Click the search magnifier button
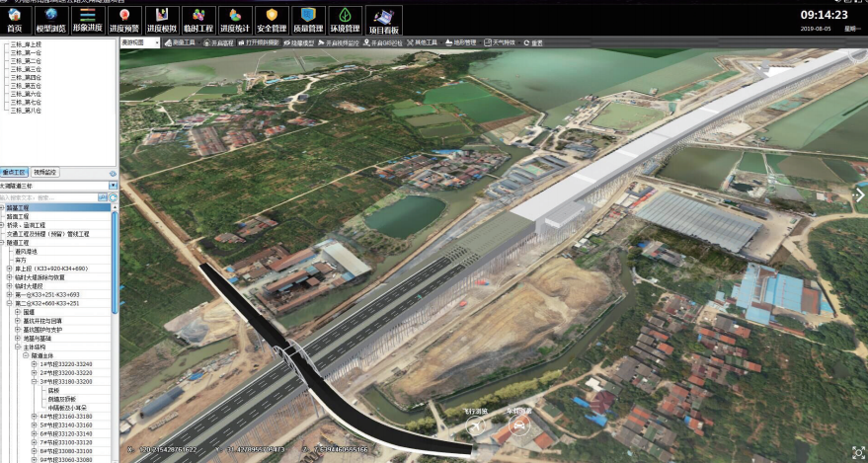 tap(103, 197)
